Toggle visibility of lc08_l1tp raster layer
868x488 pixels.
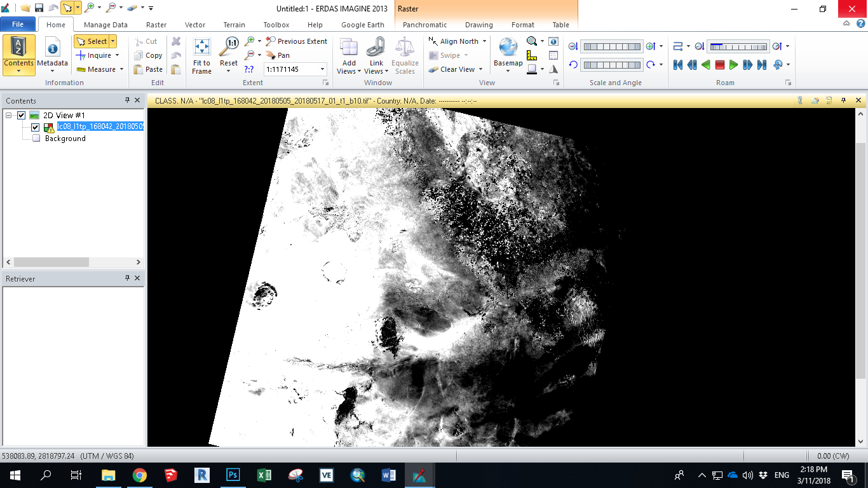pyautogui.click(x=36, y=127)
